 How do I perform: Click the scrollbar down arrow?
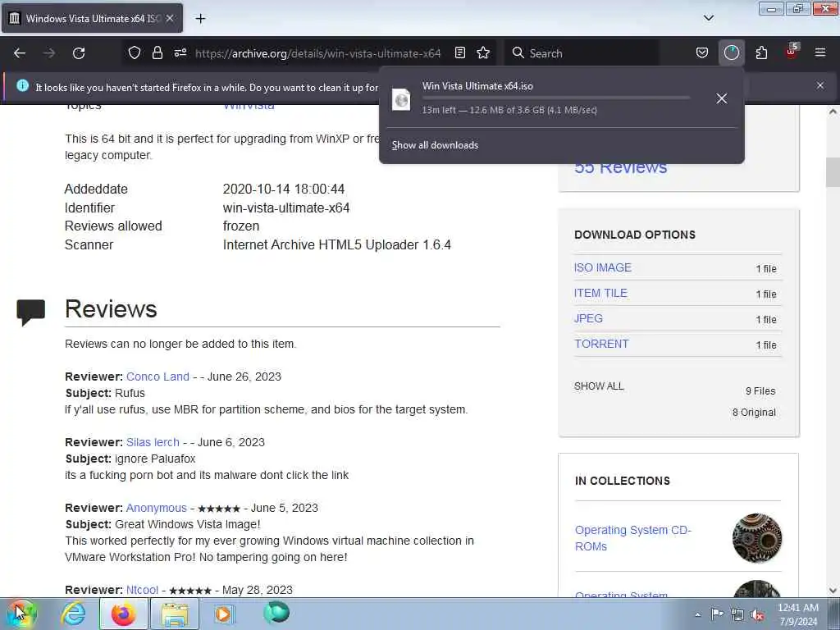833,591
